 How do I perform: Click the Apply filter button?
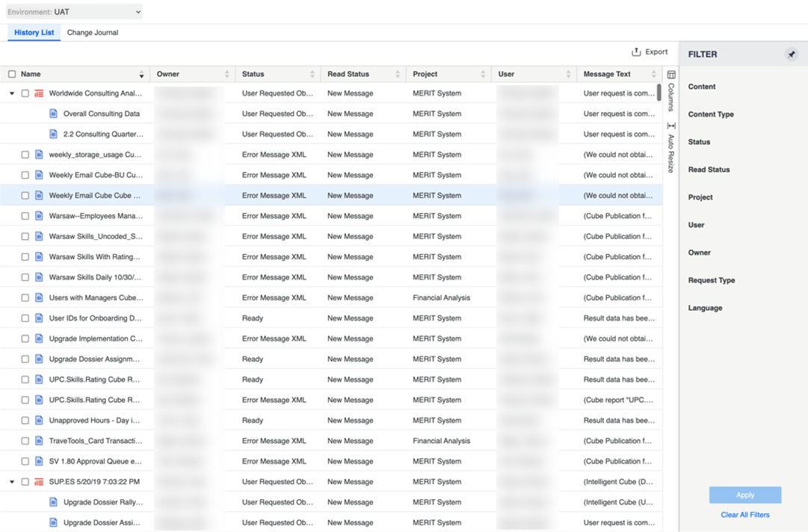744,495
